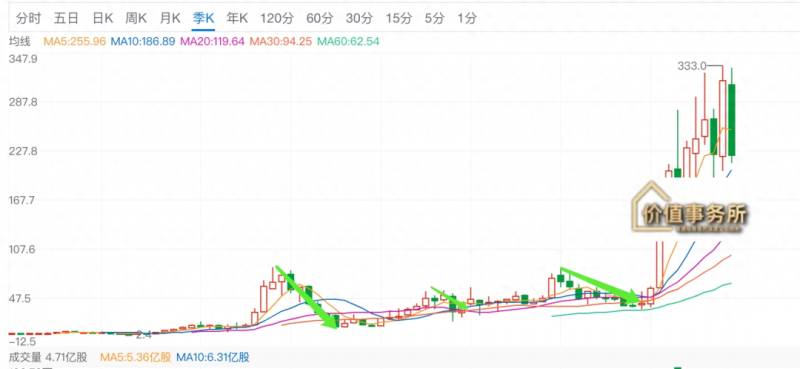
Task: Click the 2.4 low price marker
Action: [x=144, y=335]
